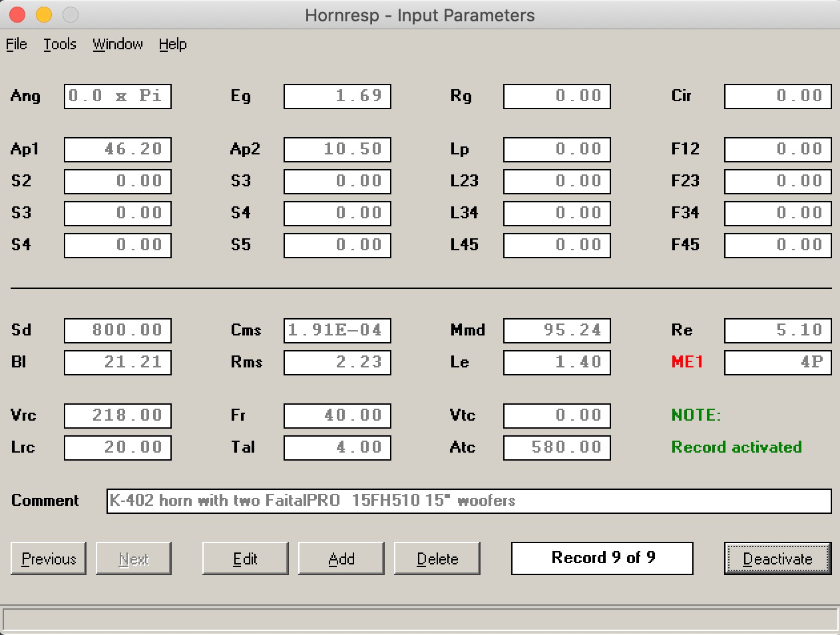Select the Ang field showing 0.0 x Pi

tap(118, 96)
